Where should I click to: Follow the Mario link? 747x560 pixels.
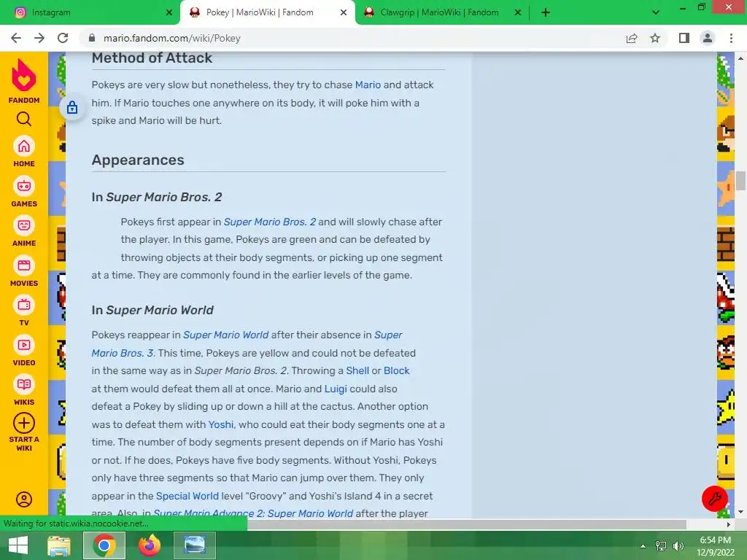pyautogui.click(x=368, y=85)
